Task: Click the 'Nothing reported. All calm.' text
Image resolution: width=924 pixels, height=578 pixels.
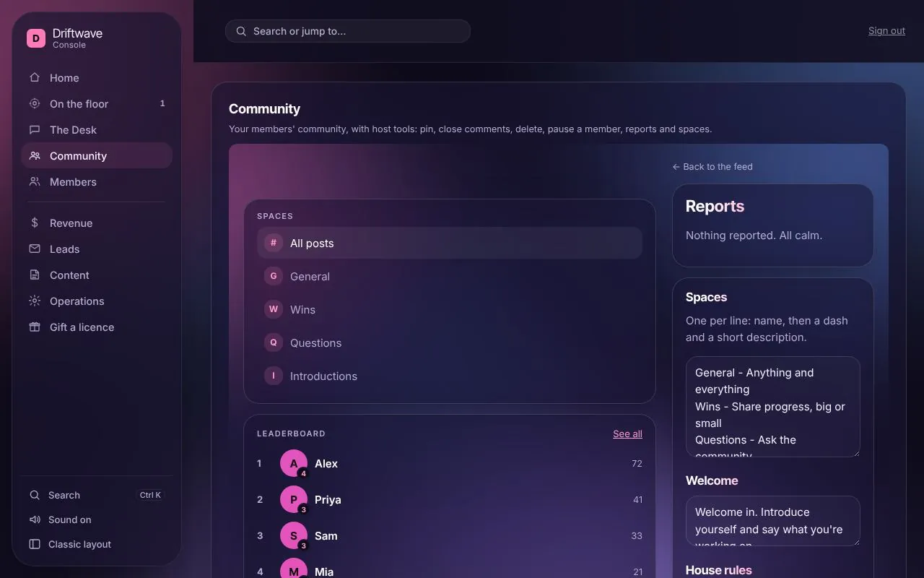Action: (x=754, y=235)
